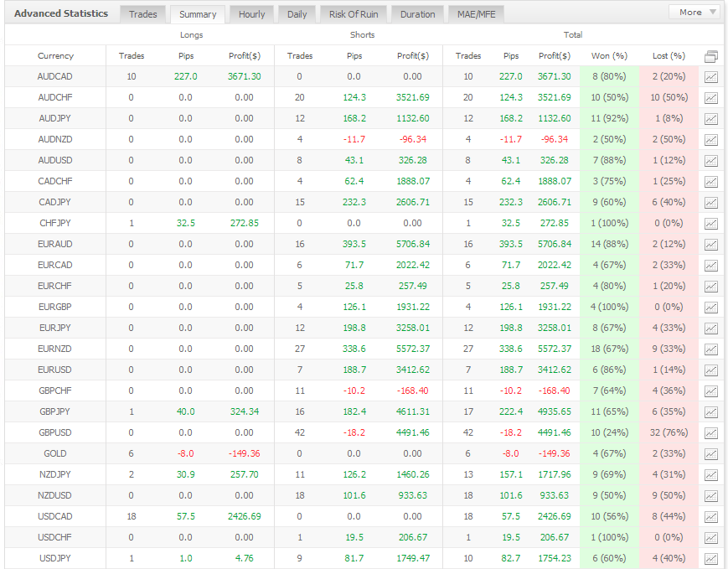Open chart icon for EURNZD row
This screenshot has width=728, height=569.
pos(710,349)
